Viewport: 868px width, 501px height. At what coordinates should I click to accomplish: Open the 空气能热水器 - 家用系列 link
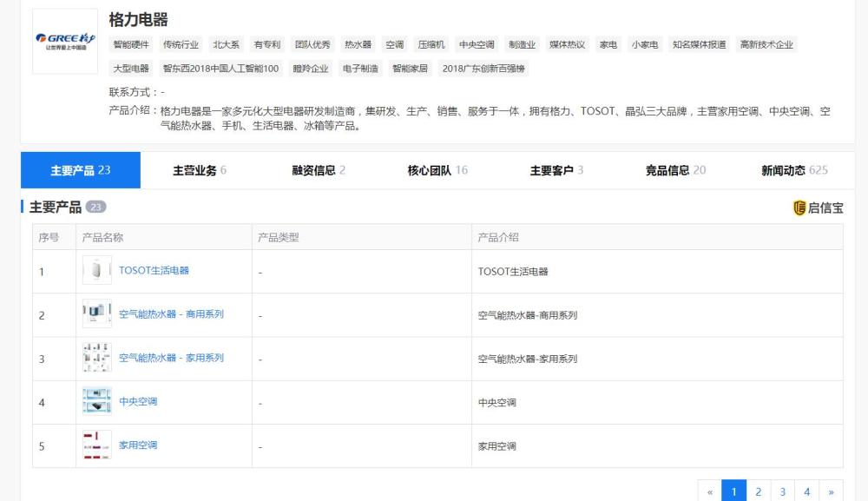pyautogui.click(x=171, y=358)
